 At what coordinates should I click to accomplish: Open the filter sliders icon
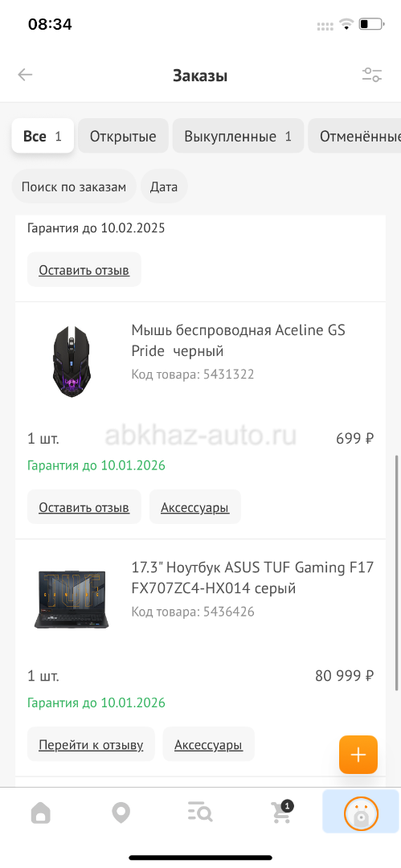pyautogui.click(x=372, y=75)
